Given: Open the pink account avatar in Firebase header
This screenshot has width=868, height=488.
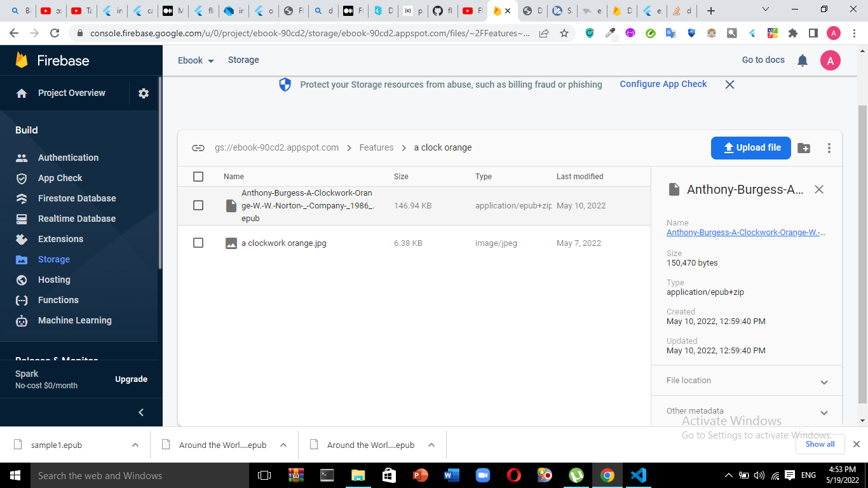Looking at the screenshot, I should click(831, 60).
